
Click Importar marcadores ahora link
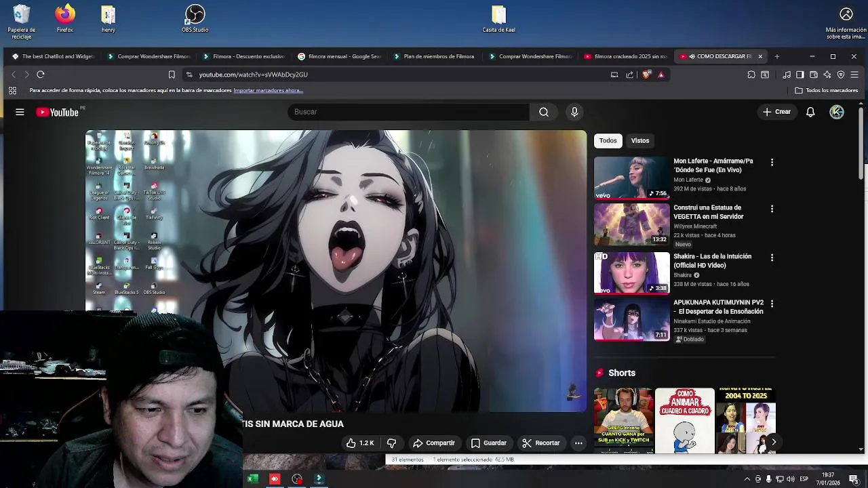[x=268, y=91]
